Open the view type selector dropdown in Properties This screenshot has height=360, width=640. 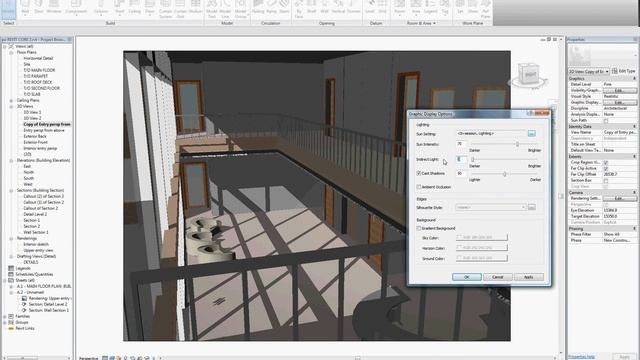point(589,71)
